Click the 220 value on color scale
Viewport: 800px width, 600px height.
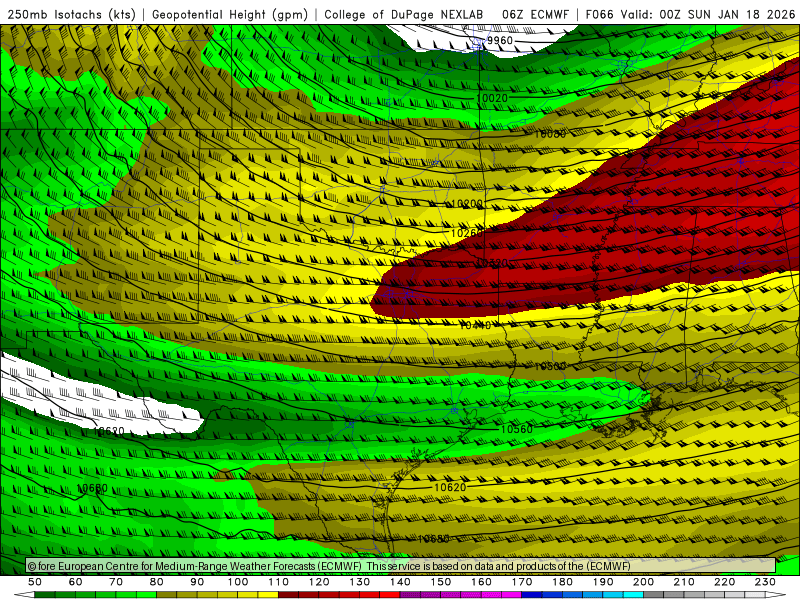click(x=724, y=582)
